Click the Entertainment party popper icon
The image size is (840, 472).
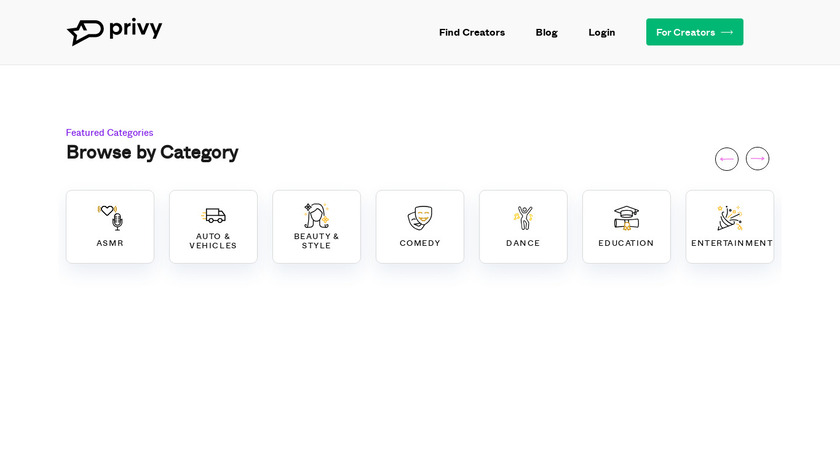730,218
